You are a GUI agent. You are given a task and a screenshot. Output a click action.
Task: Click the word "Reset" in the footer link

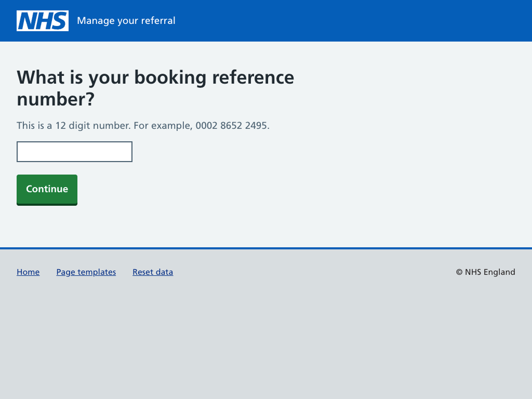point(143,272)
